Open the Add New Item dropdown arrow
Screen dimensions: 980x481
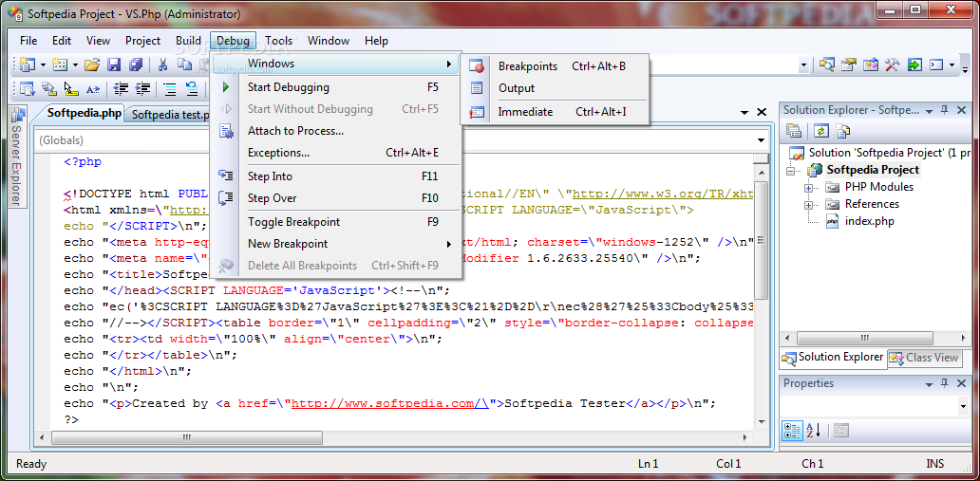[75, 65]
